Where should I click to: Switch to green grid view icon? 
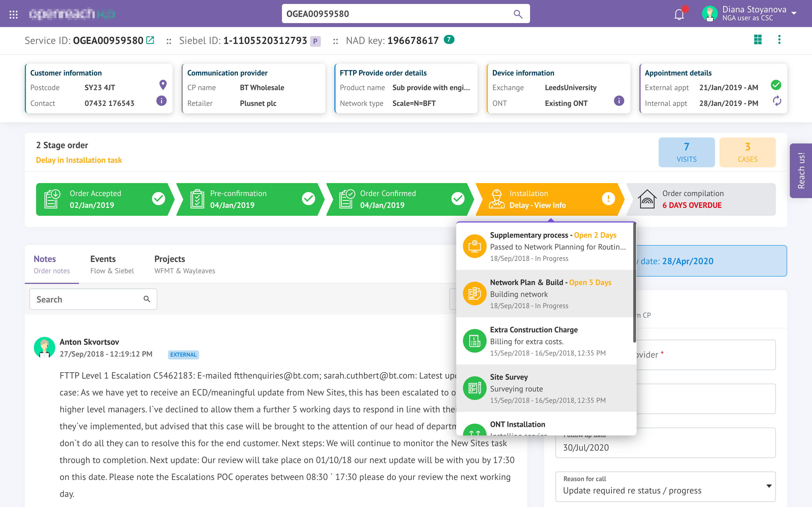pos(758,39)
